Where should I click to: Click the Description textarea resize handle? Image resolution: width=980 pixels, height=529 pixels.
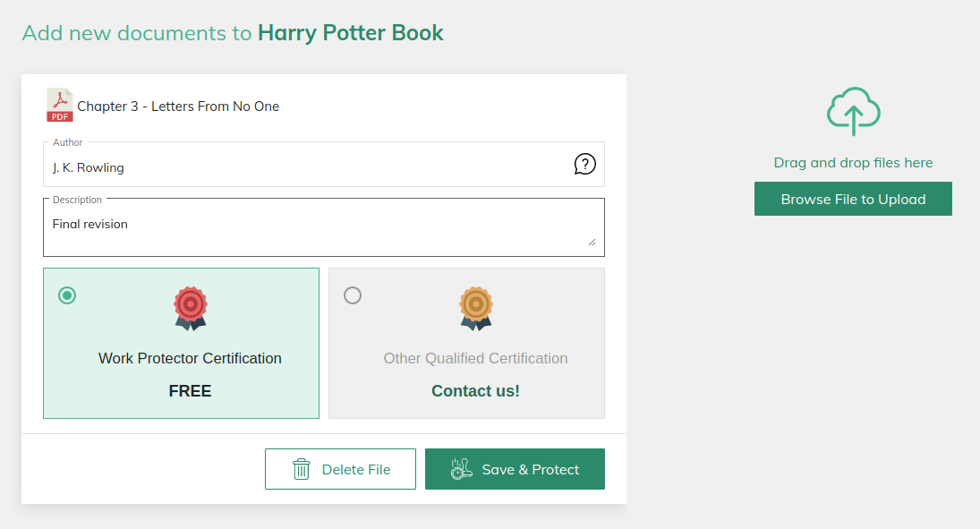tap(592, 242)
